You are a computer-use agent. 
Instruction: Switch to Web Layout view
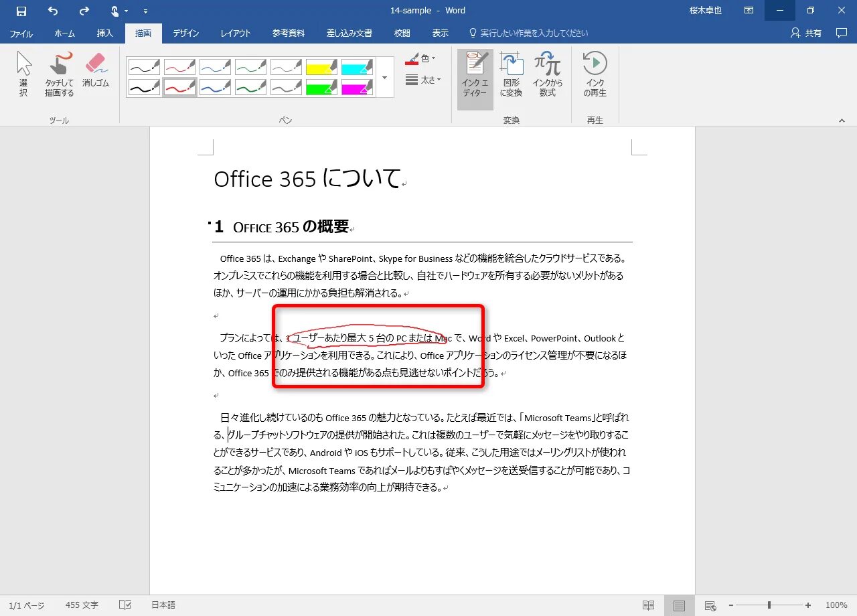711,605
